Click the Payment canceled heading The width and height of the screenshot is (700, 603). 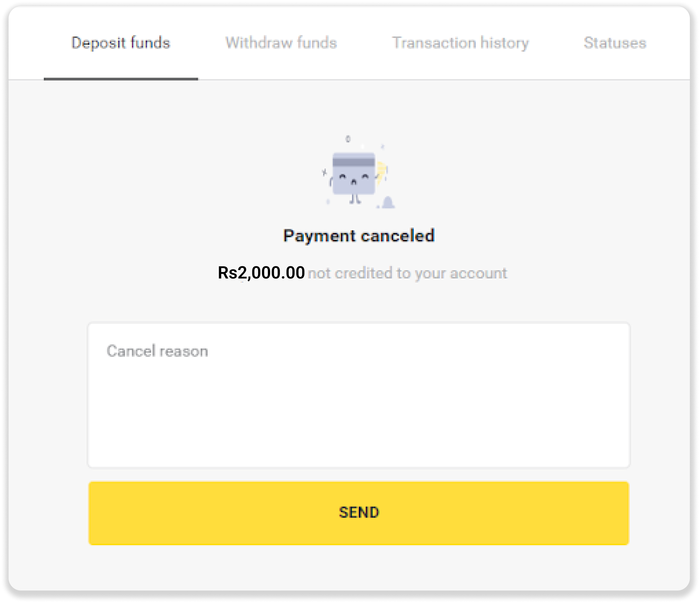click(x=359, y=236)
